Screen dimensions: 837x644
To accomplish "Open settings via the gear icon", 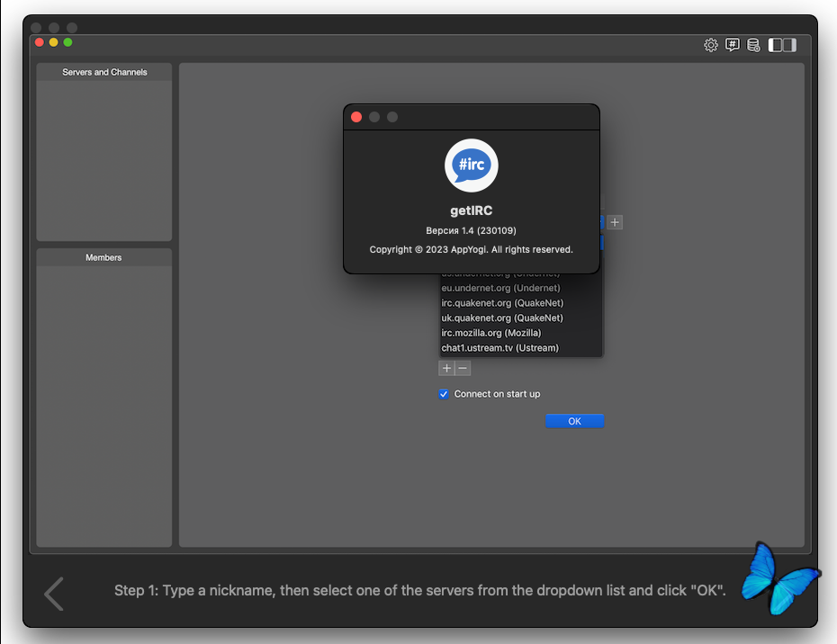I will 711,45.
